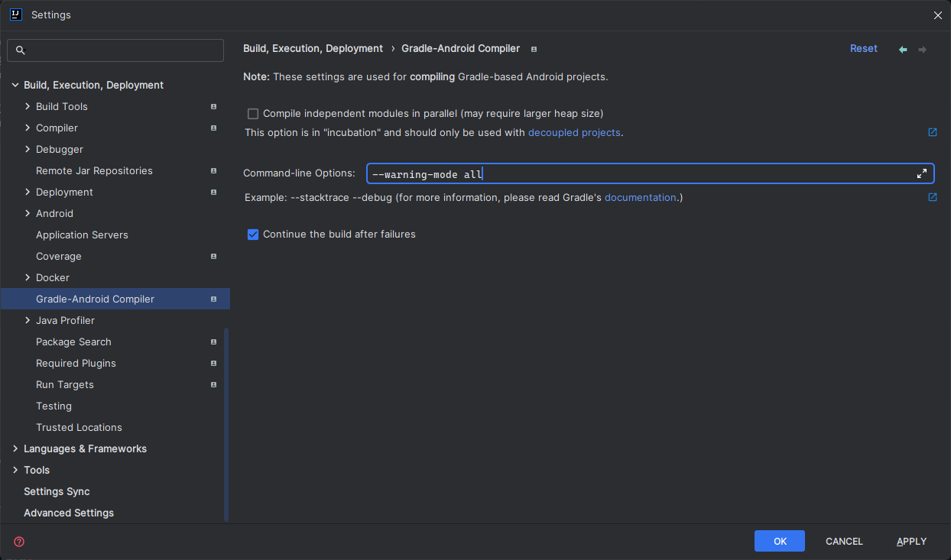Screen dimensions: 951x560
Task: Click project-level icon next to Remote Jar Repositories
Action: point(214,170)
